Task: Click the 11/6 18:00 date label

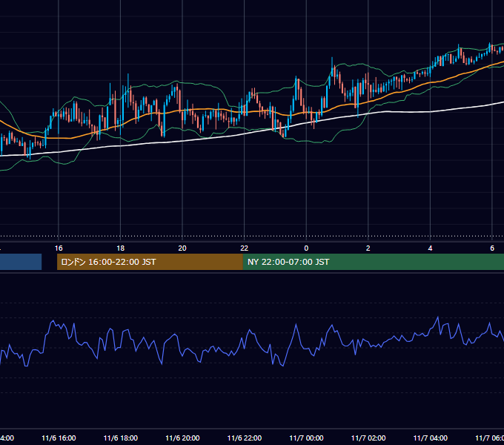Action: click(121, 438)
